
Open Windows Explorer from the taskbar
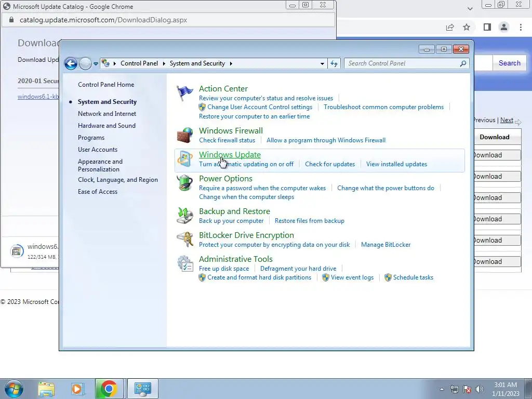[x=46, y=389]
